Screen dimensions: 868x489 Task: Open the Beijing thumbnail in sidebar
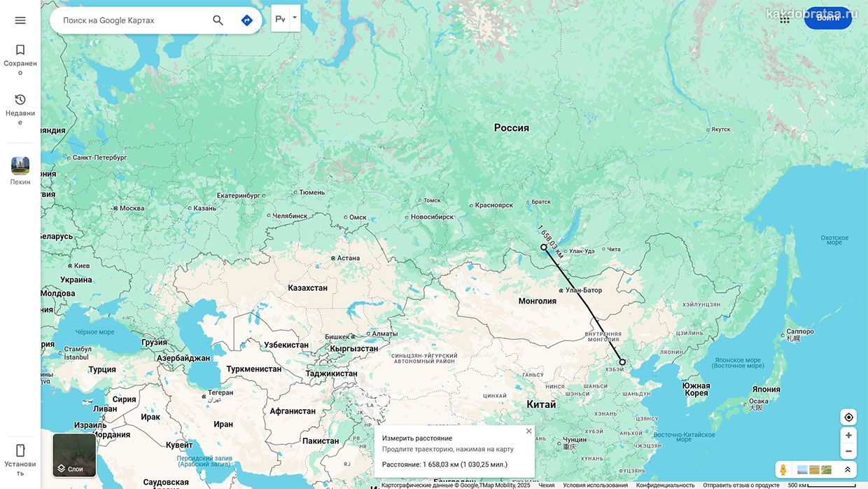point(20,166)
